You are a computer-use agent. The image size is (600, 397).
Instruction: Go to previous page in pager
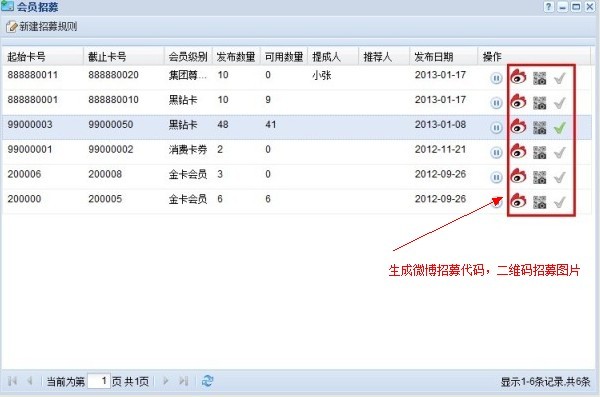(x=29, y=381)
